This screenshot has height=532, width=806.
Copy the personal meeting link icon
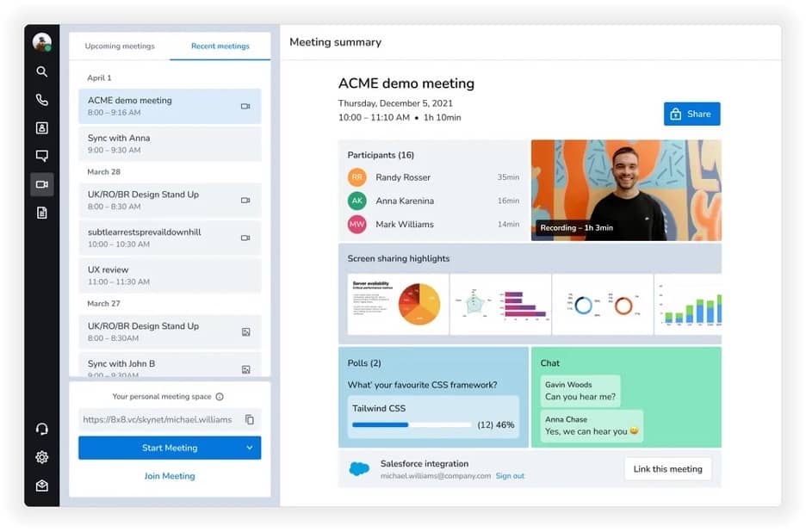(x=249, y=420)
